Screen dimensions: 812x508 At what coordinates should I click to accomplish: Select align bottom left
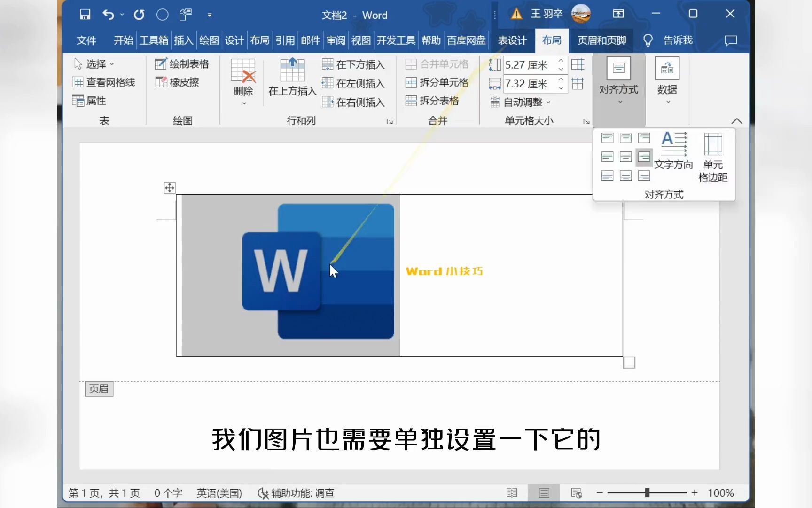[x=607, y=175]
